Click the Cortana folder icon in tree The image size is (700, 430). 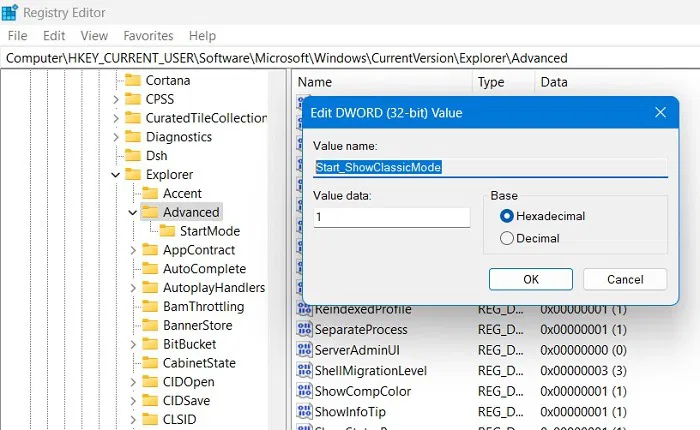click(131, 80)
